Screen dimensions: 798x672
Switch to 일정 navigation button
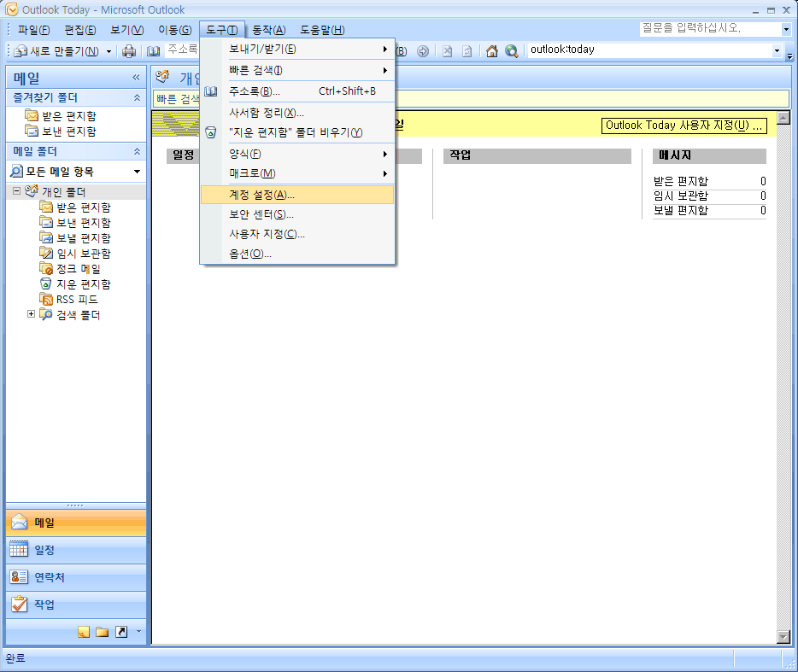(76, 550)
